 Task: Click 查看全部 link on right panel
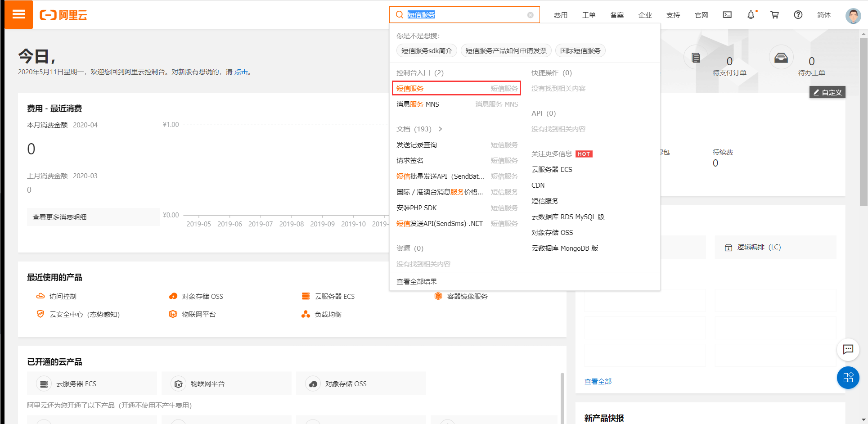click(598, 382)
